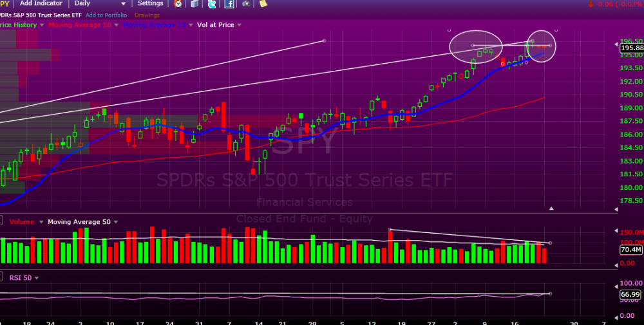Expand the red Moving Average 50 dropdown
This screenshot has width=644, height=325.
tap(116, 25)
